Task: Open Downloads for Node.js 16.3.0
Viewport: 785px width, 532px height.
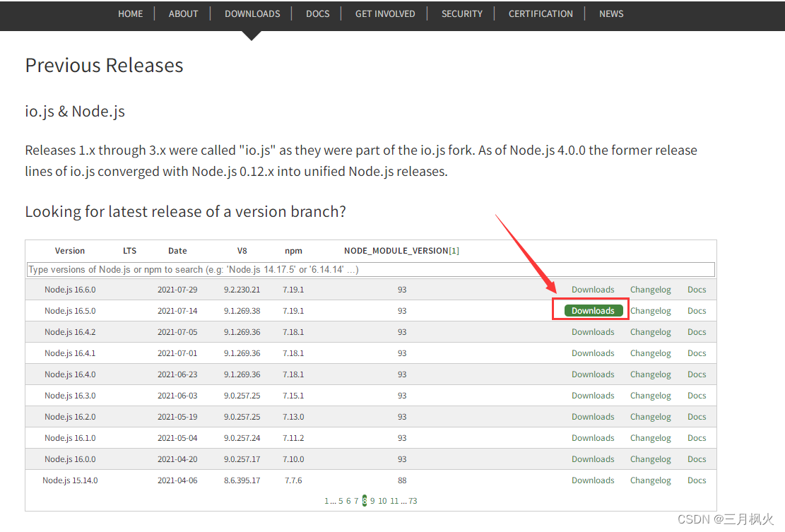Action: click(593, 396)
